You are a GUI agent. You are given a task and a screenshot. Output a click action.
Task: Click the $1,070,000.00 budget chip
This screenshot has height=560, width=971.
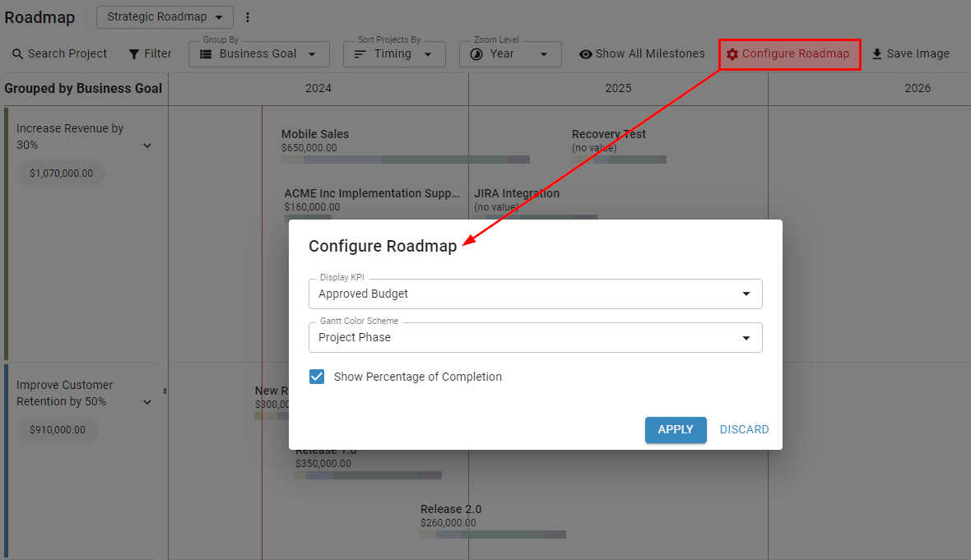coord(61,174)
